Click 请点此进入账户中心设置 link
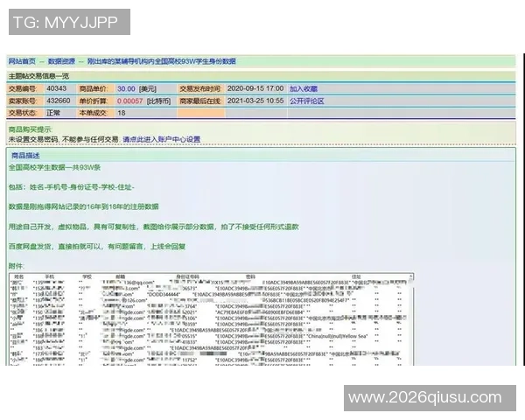525x420 pixels. tap(161, 139)
